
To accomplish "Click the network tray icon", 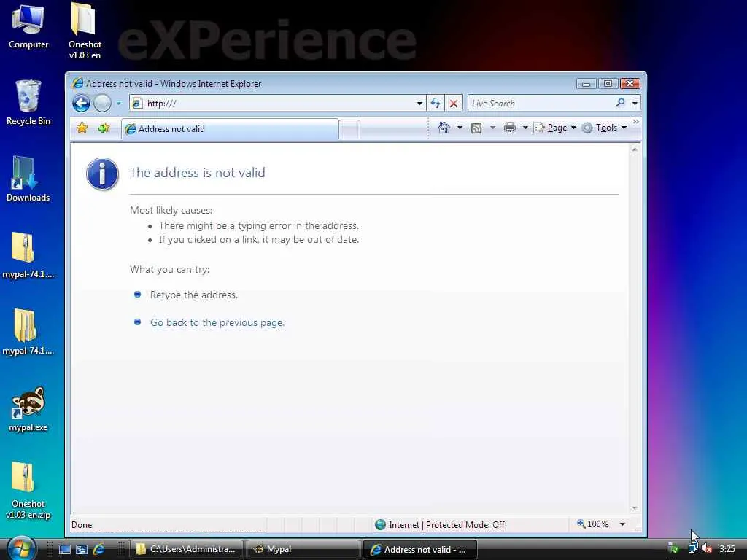I will pos(693,548).
